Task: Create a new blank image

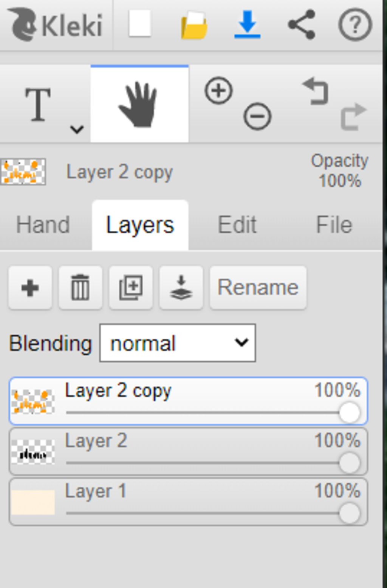Action: [x=140, y=24]
